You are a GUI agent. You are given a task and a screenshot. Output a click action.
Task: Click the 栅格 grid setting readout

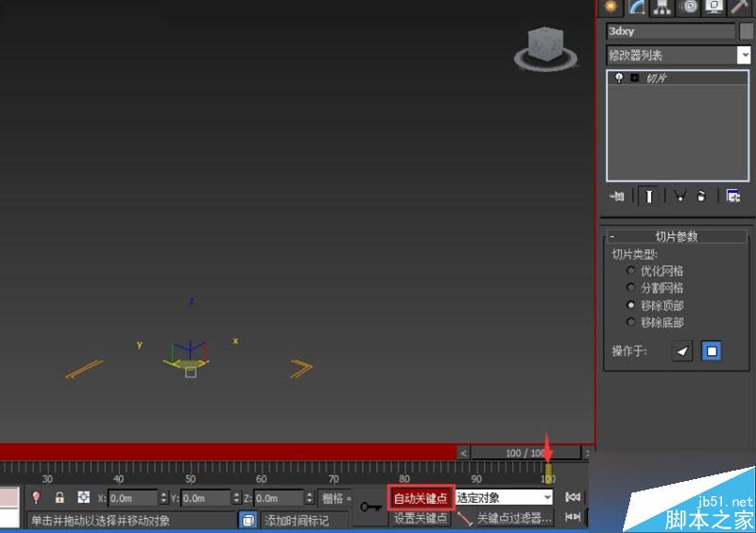[336, 498]
